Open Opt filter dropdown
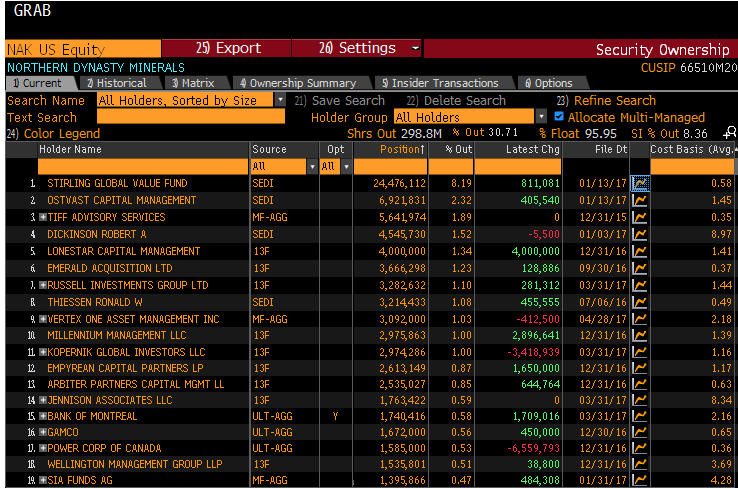Viewport: 738px width, 488px height. [x=346, y=167]
